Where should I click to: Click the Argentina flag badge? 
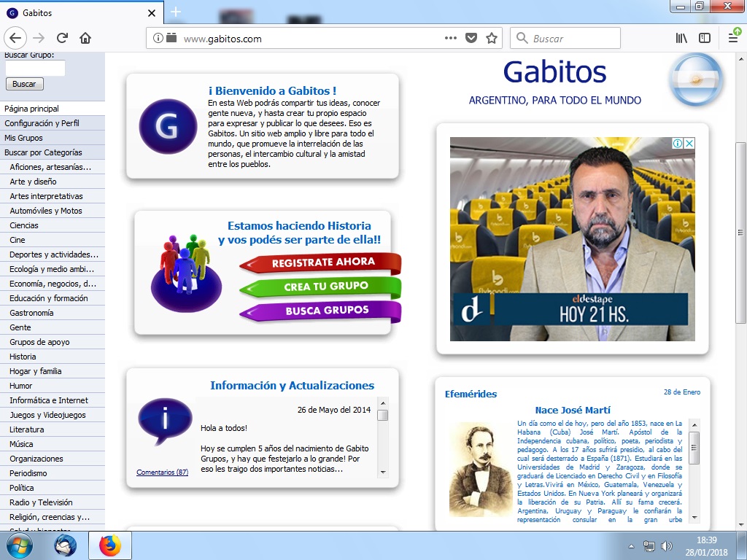(696, 79)
